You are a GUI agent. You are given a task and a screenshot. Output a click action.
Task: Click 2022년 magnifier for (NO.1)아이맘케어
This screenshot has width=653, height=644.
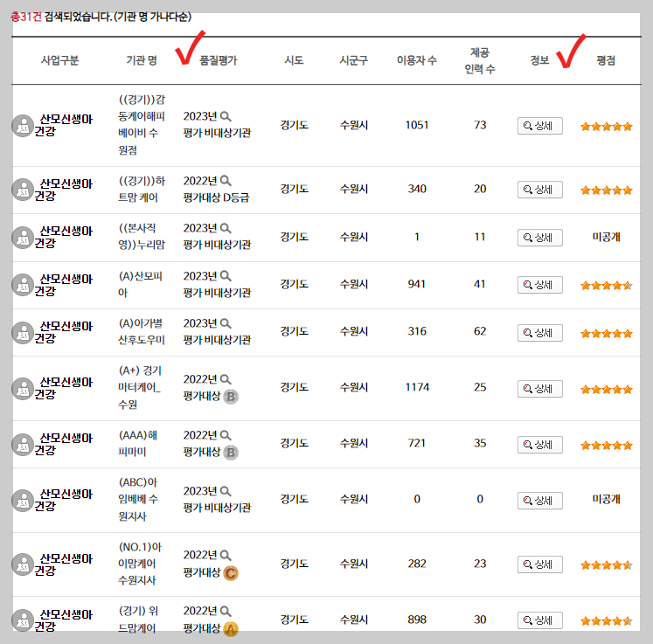226,555
